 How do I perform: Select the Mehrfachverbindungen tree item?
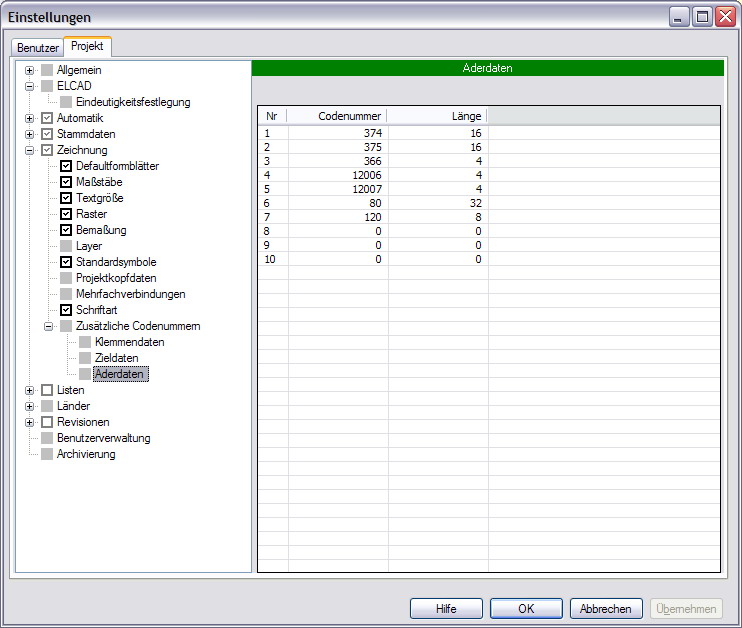click(131, 294)
